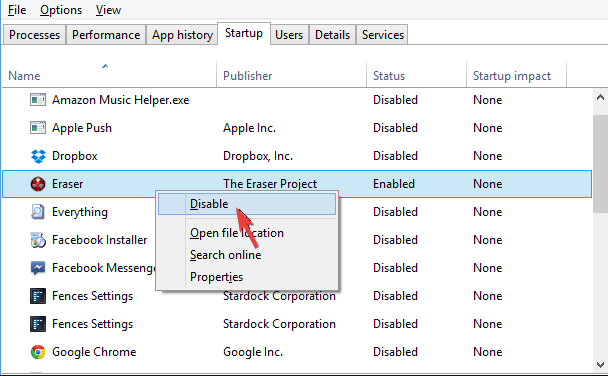Viewport: 608px width, 376px height.
Task: Select the Startup tab
Action: point(244,33)
